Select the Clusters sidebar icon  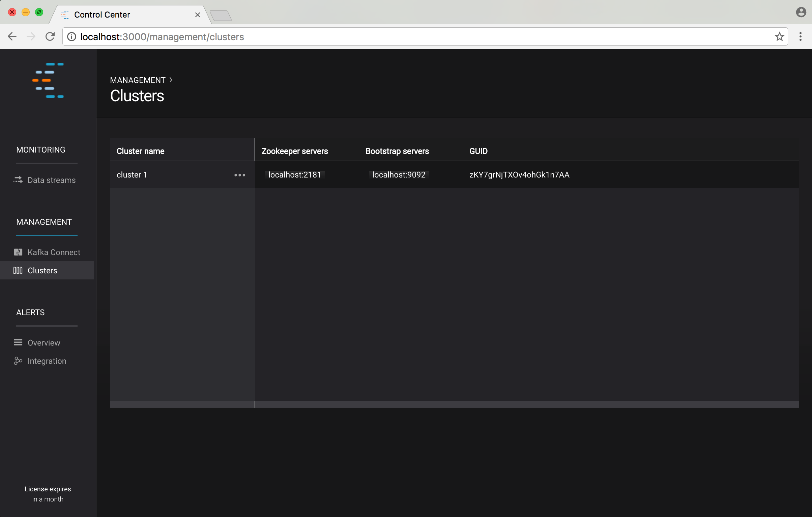click(18, 271)
